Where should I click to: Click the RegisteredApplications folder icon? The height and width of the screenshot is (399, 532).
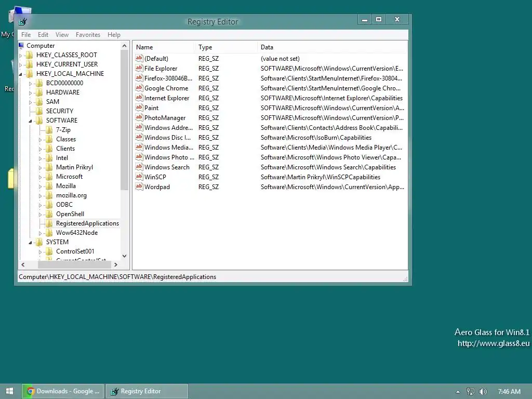(49, 223)
